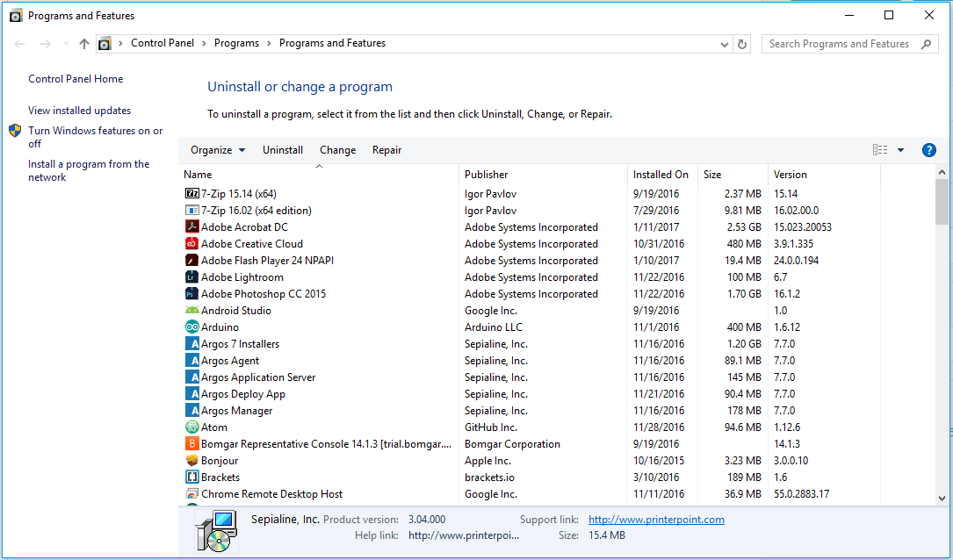Open the recent locations dropdown arrow

click(x=66, y=44)
